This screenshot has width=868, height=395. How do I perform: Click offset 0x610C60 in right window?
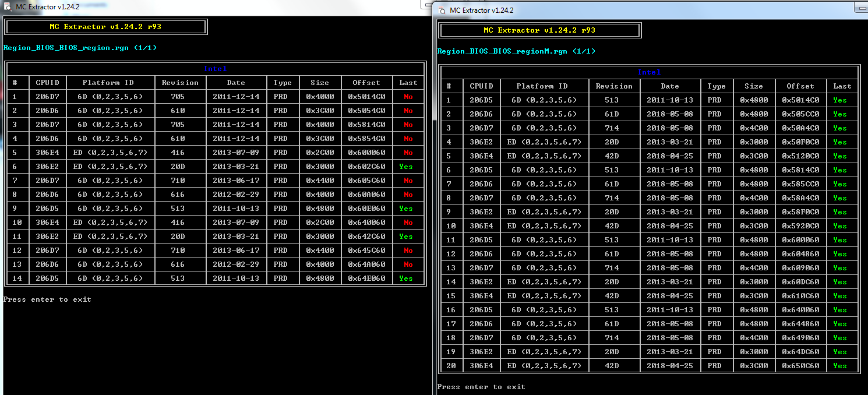click(800, 296)
